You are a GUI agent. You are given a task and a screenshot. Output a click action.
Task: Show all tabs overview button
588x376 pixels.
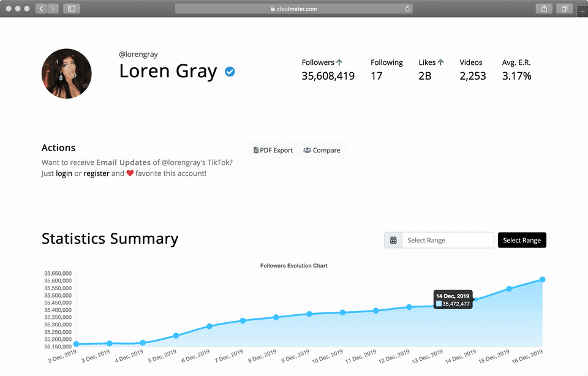564,9
